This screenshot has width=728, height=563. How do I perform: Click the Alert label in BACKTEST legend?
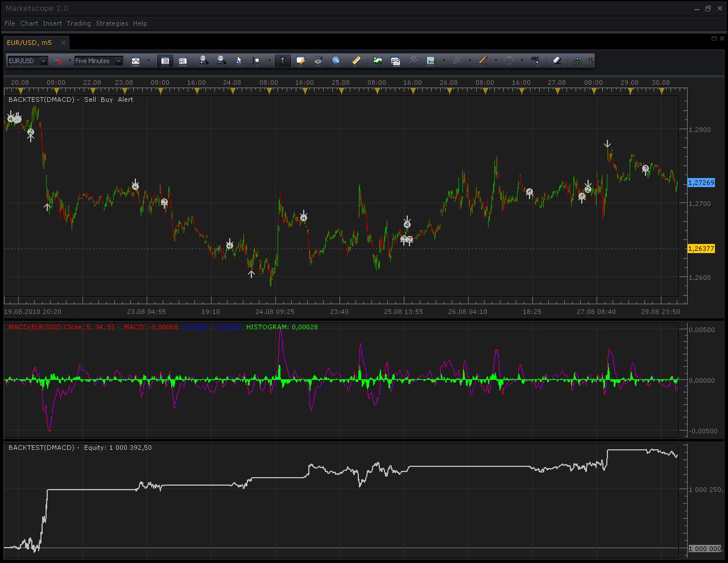coord(126,100)
